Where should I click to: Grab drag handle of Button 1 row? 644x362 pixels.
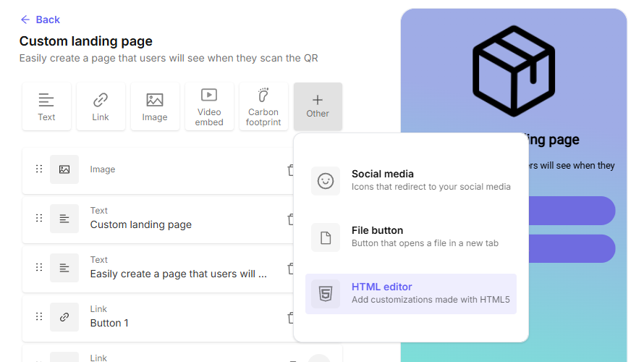[39, 317]
